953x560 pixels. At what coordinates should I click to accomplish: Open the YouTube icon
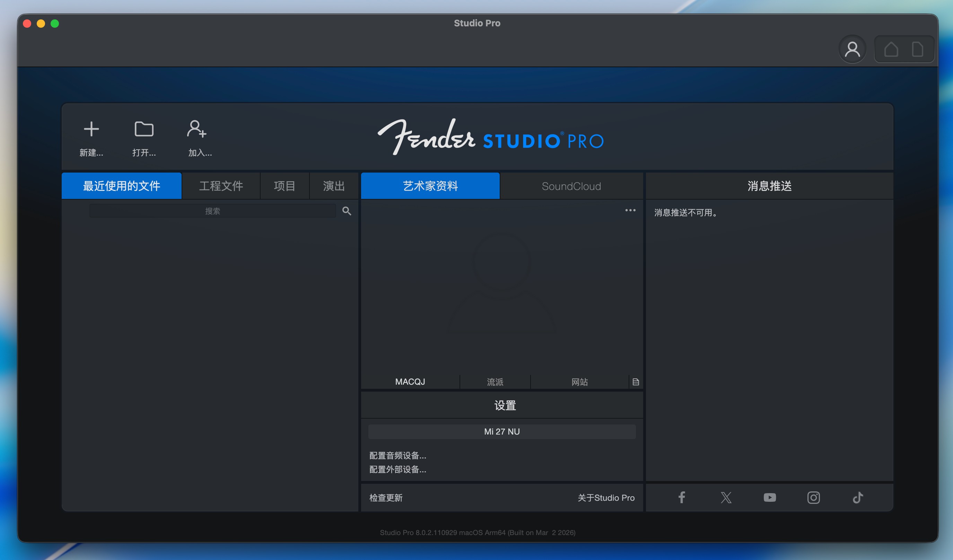770,497
